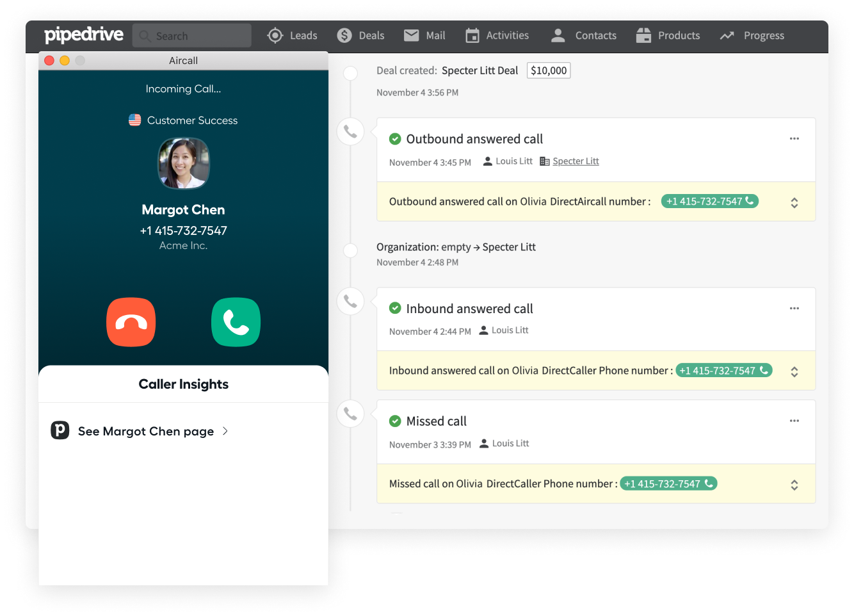Click the Products box icon
The height and width of the screenshot is (616, 854).
pyautogui.click(x=643, y=36)
